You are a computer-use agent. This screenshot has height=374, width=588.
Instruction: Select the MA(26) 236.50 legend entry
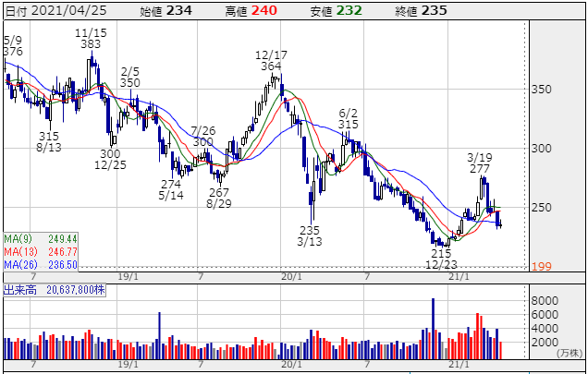41,265
